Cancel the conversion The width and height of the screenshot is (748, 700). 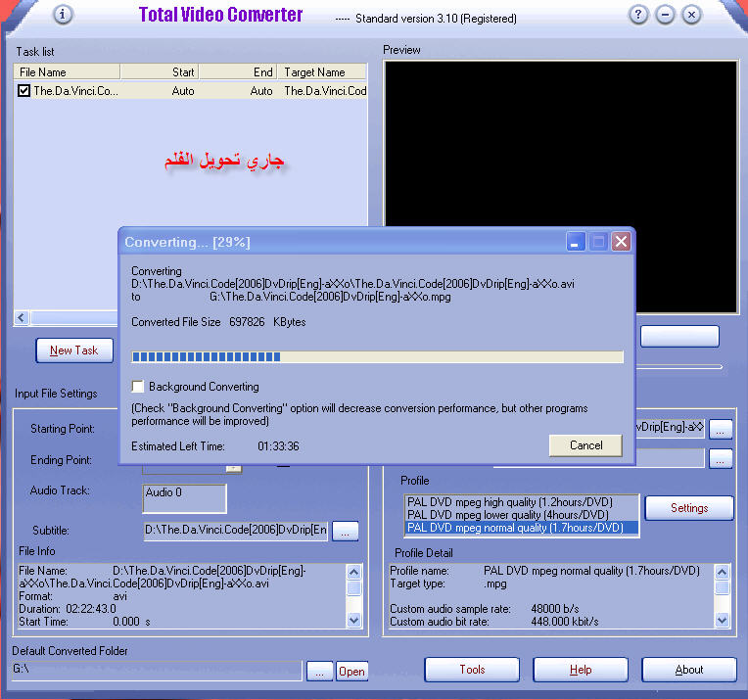tap(585, 445)
